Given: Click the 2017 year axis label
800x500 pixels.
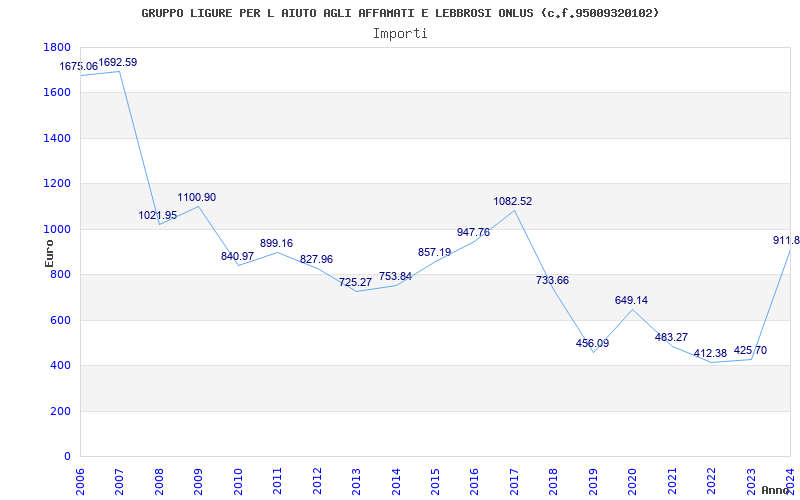Looking at the screenshot, I should pos(514,482).
